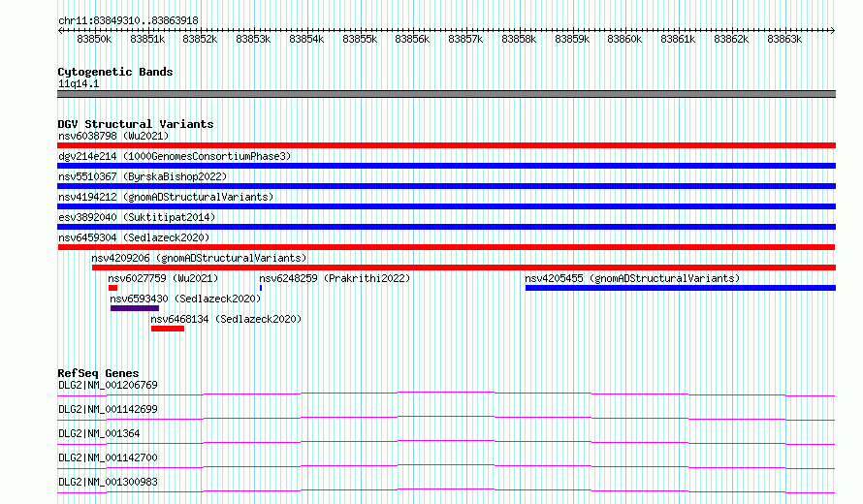Screen dimensions: 863x504
Task: Click nsv4205455 (gnomADStructuralVariants) label
Action: coord(632,278)
